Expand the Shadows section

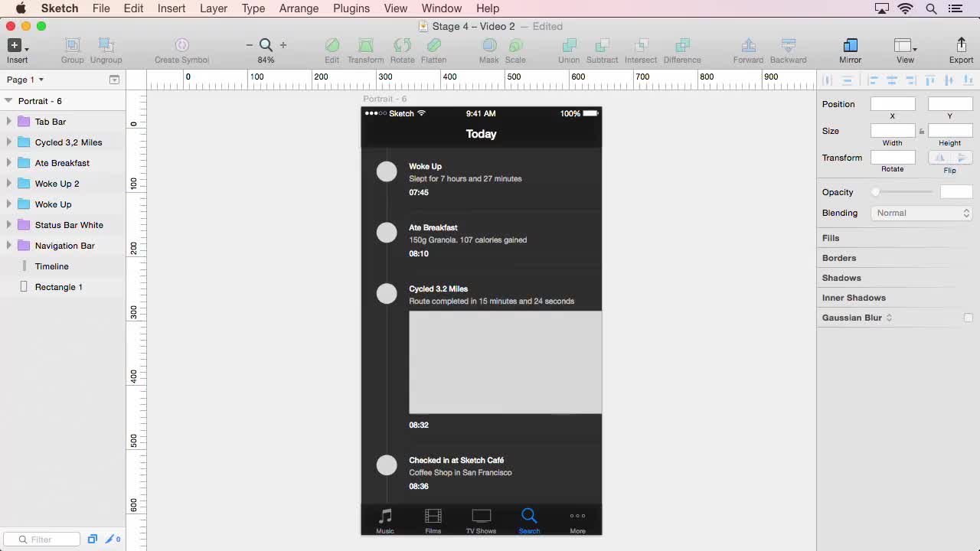click(x=841, y=278)
